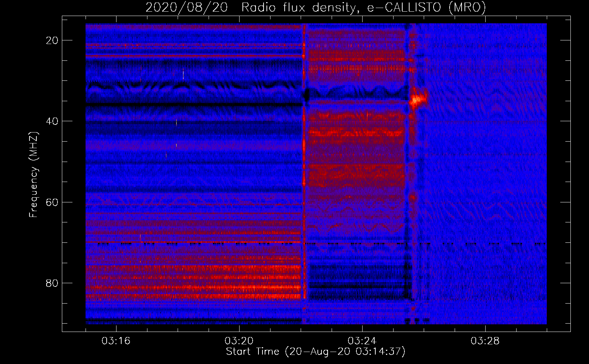Viewport: 589px width, 364px height.
Task: Click the 20 frequency tick label
Action: tap(52, 40)
